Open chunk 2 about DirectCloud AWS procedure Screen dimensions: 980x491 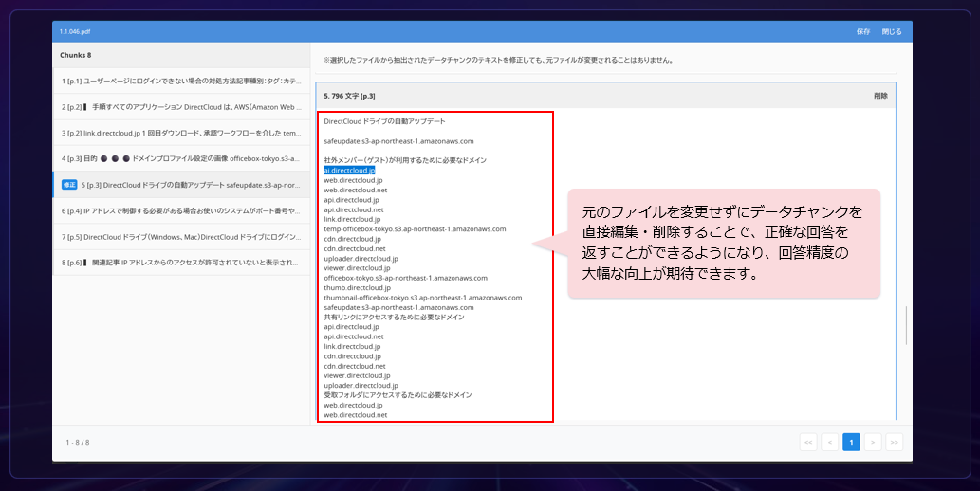pos(180,107)
